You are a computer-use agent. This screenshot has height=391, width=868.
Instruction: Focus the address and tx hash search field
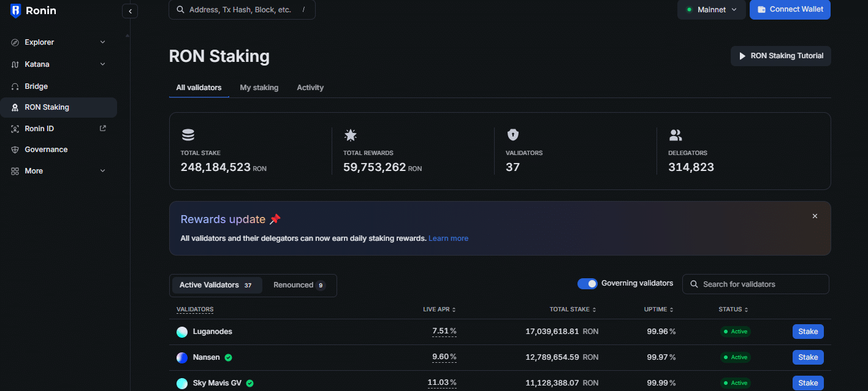242,10
